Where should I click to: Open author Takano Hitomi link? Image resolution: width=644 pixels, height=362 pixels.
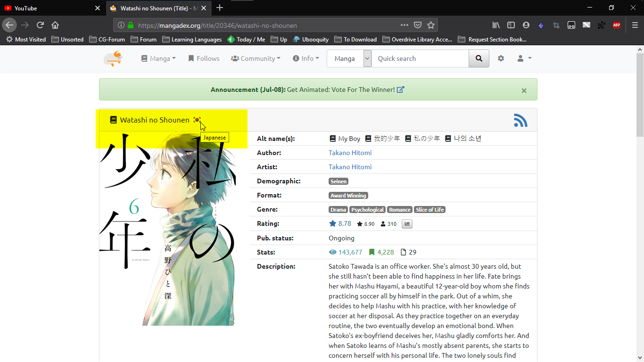click(x=350, y=153)
